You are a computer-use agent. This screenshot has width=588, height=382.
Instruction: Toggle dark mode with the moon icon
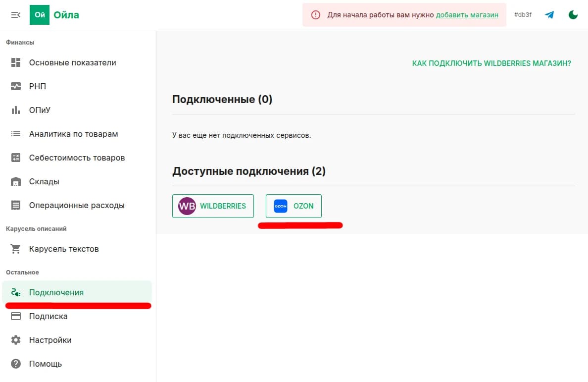coord(573,15)
